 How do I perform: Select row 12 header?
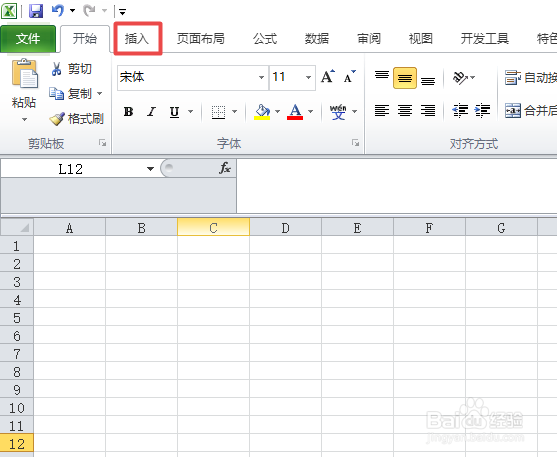(x=17, y=443)
